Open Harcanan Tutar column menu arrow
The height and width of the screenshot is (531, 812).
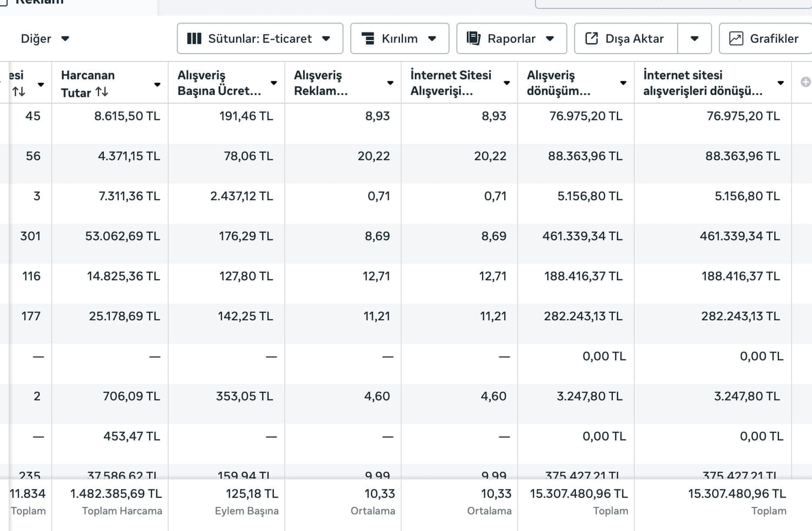pos(158,84)
